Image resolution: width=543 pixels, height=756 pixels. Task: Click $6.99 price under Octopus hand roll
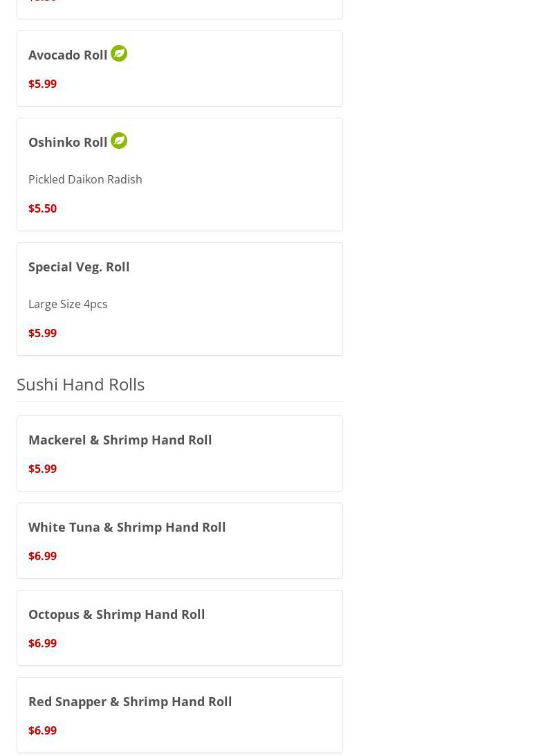tap(42, 643)
